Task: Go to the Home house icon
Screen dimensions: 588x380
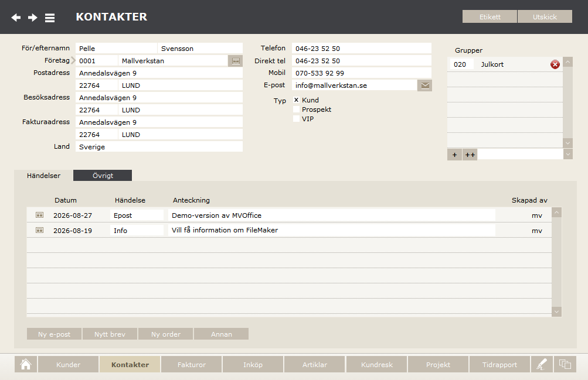Action: (x=25, y=364)
